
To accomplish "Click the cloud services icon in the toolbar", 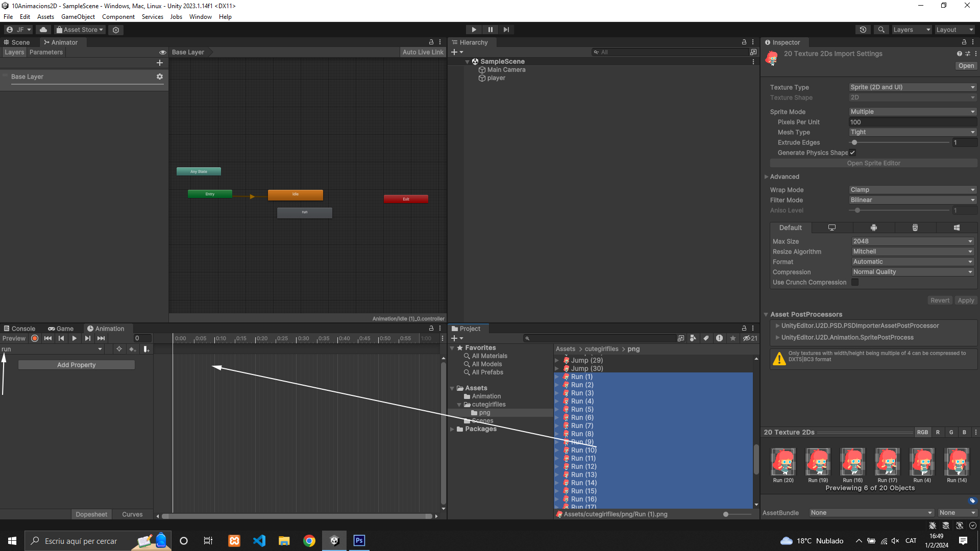I will click(43, 30).
